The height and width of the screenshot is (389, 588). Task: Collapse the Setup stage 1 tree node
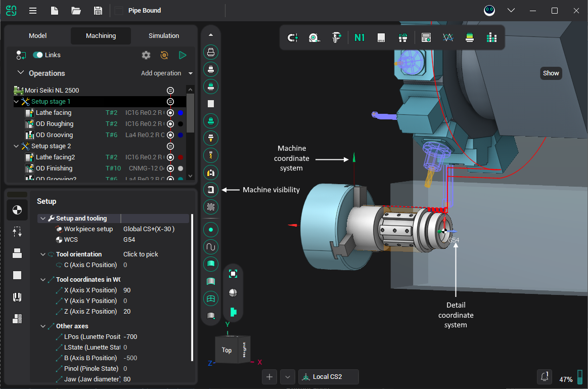(x=17, y=102)
